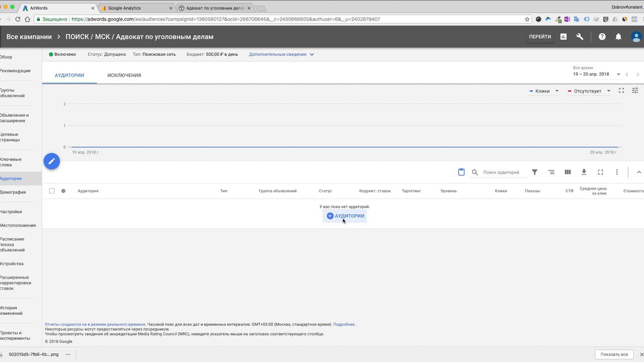Screen dimensions: 644x362
Task: Click the Показать все downloads button
Action: (614, 354)
